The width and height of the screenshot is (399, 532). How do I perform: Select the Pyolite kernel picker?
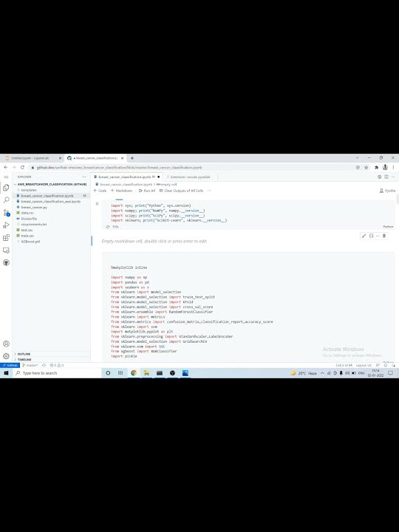pos(387,191)
